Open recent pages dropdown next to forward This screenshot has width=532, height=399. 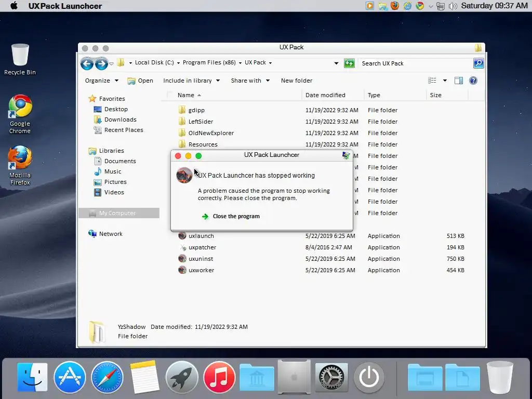point(111,64)
